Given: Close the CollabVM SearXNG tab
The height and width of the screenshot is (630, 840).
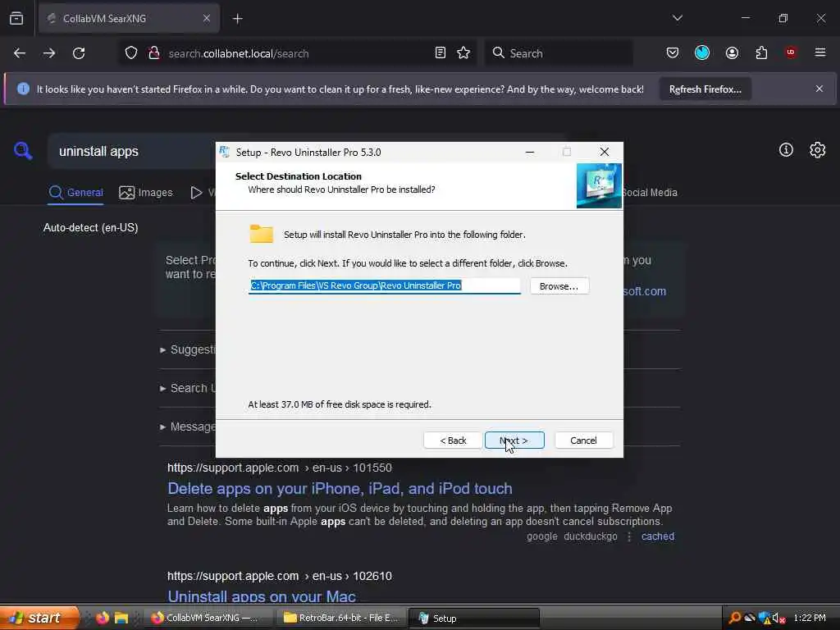Looking at the screenshot, I should click(206, 18).
